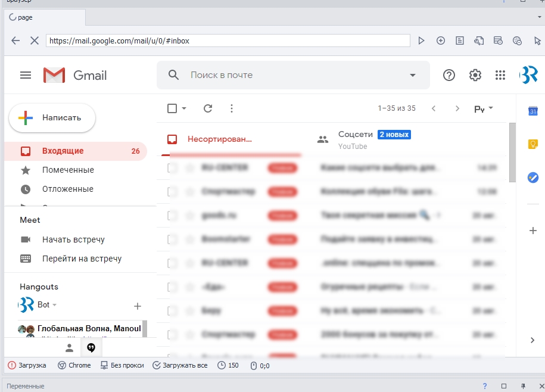Toggle the Загружать все option in the status bar
This screenshot has width=545, height=392.
(180, 365)
